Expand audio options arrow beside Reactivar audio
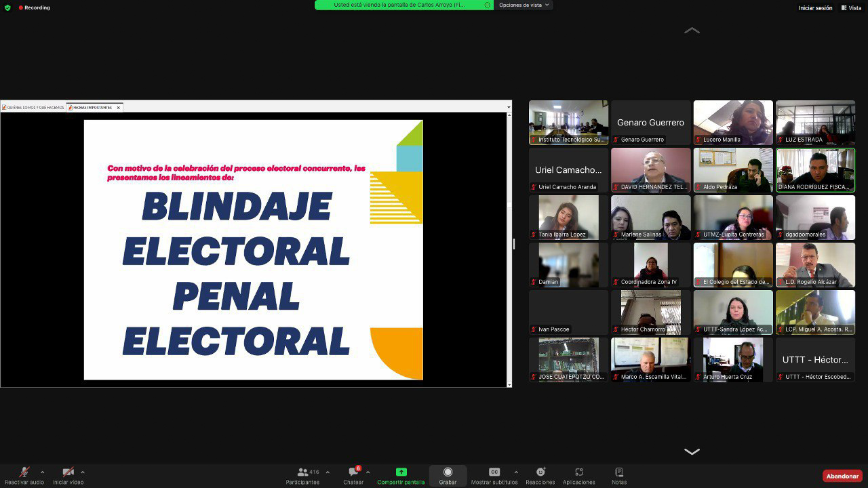 (x=42, y=472)
